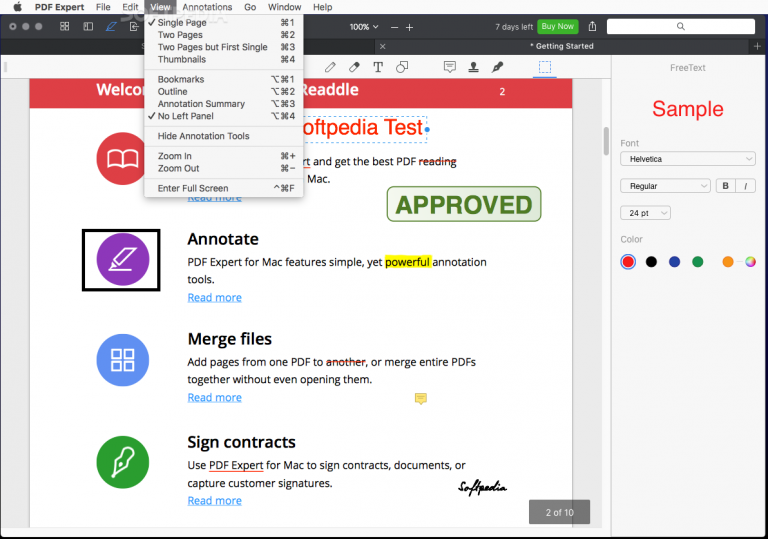
Task: Click the share icon next to Buy Now
Action: tap(592, 26)
